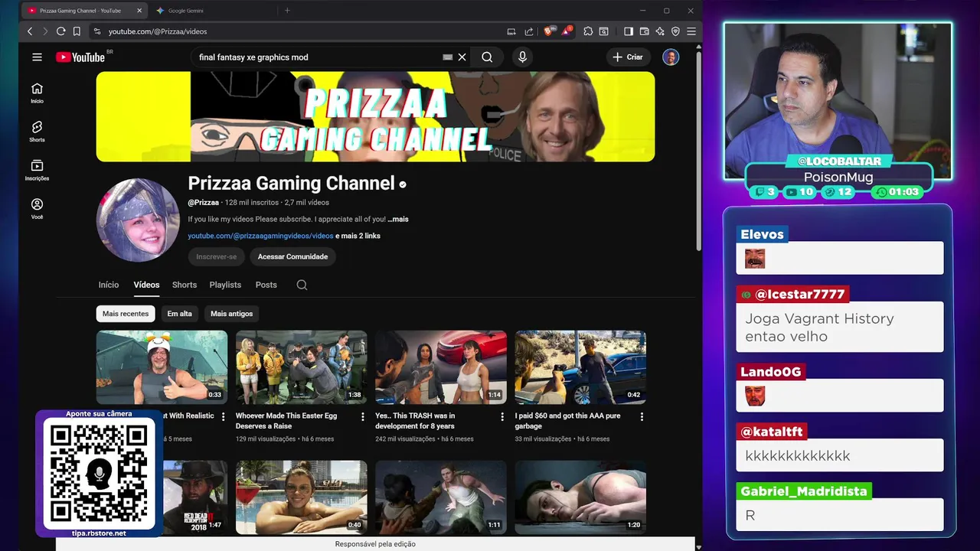Viewport: 980px width, 551px height.
Task: Open Início in the left sidebar
Action: click(x=37, y=93)
